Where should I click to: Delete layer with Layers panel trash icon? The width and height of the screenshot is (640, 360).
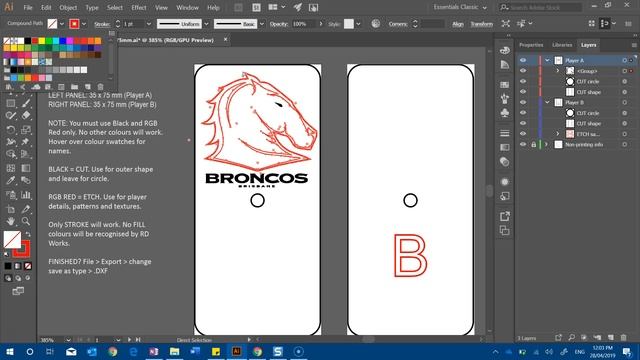pyautogui.click(x=623, y=338)
